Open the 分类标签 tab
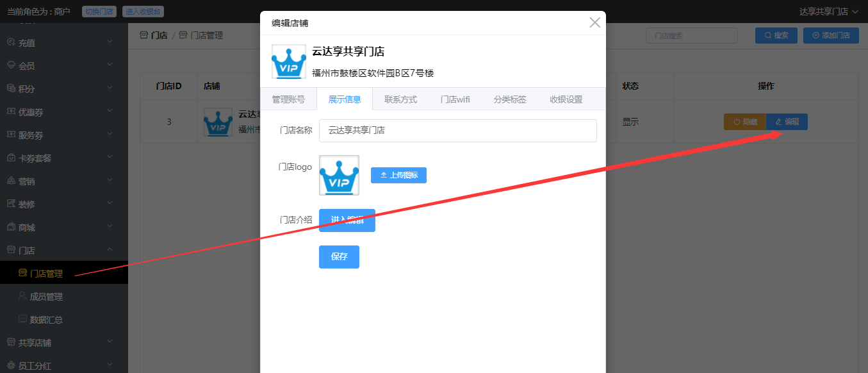Viewport: 868px width, 373px height. 510,99
